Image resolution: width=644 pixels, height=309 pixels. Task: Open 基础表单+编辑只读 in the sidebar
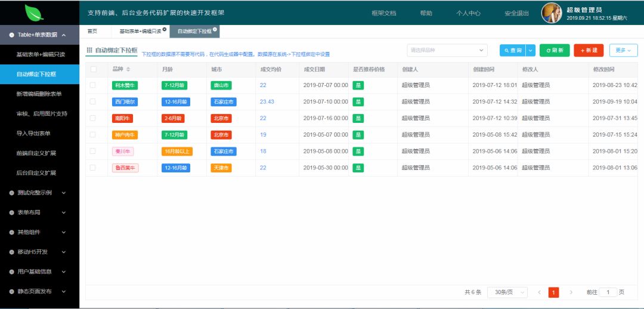coord(40,55)
